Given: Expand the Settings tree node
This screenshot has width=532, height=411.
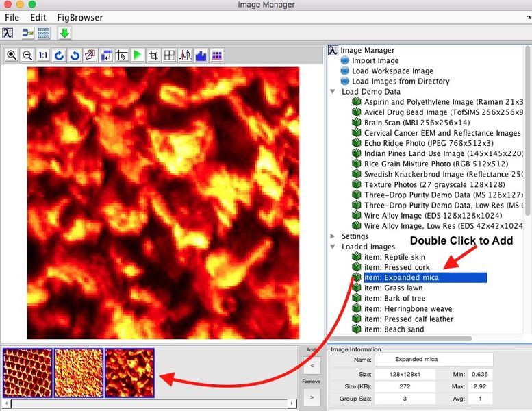Looking at the screenshot, I should coord(333,236).
